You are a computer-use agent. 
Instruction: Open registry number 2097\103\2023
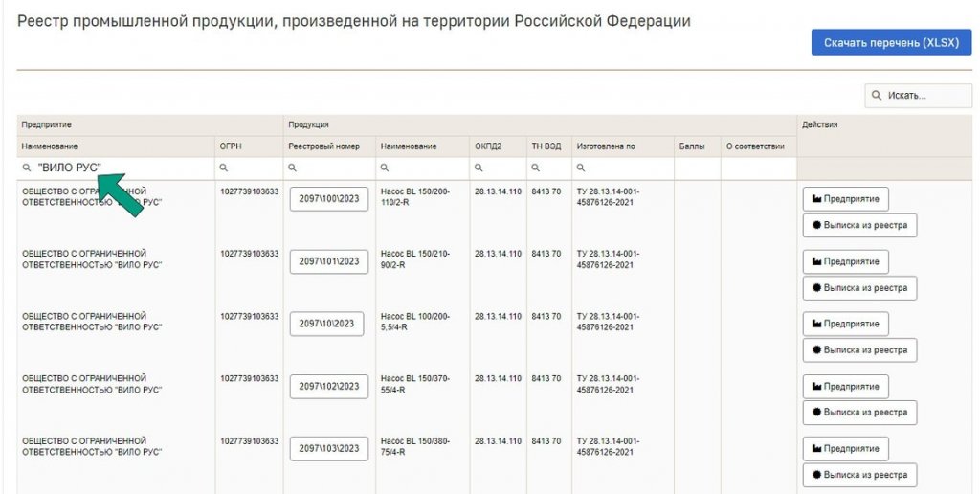tap(329, 448)
